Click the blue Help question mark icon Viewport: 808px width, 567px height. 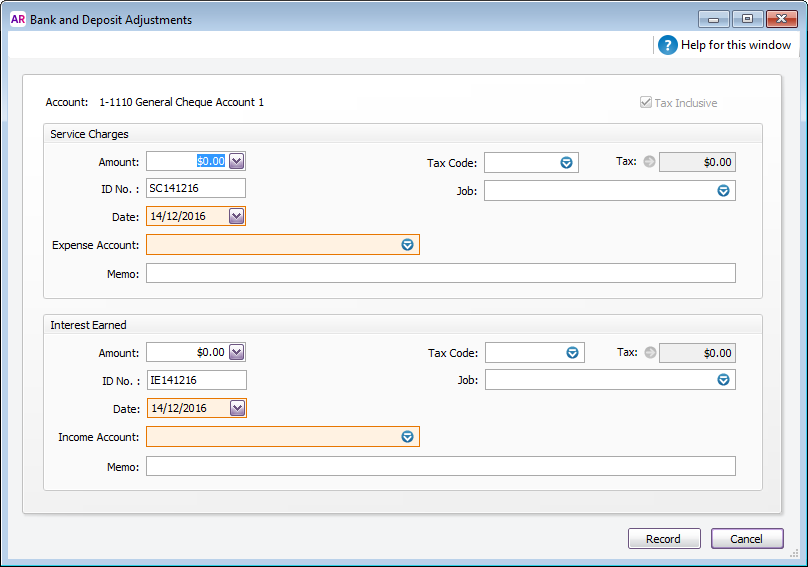(x=667, y=45)
